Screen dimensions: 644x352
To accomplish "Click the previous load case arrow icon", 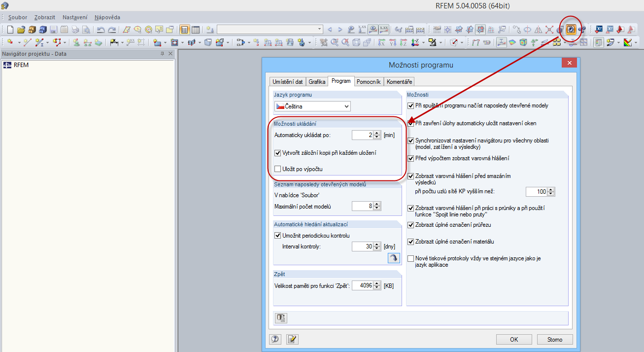I will point(330,30).
